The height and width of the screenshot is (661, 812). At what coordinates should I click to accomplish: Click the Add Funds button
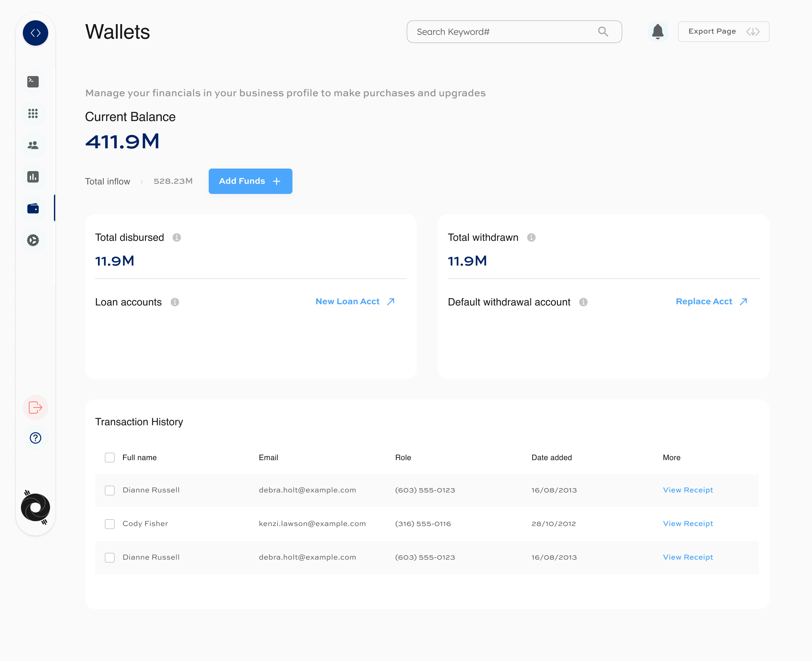[x=250, y=181]
